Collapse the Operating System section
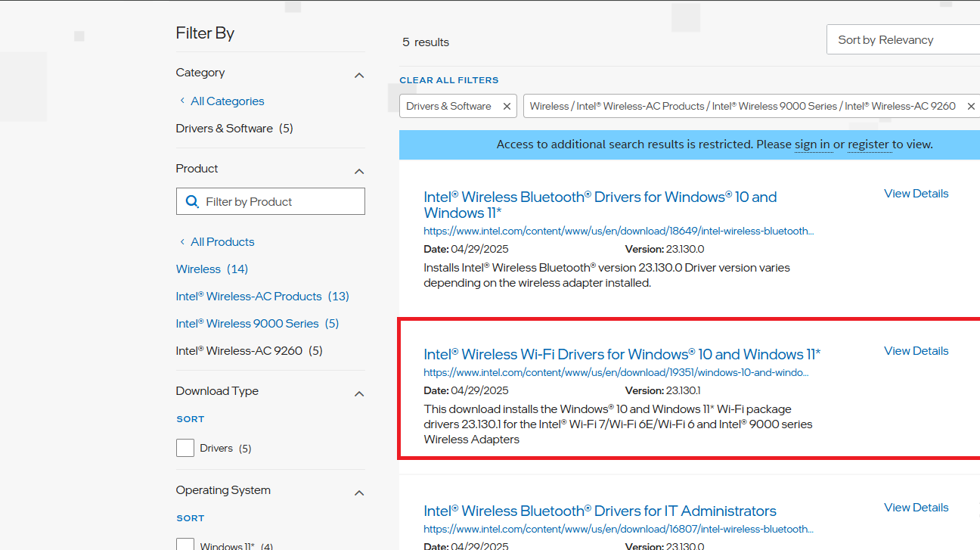The image size is (980, 550). (x=359, y=493)
